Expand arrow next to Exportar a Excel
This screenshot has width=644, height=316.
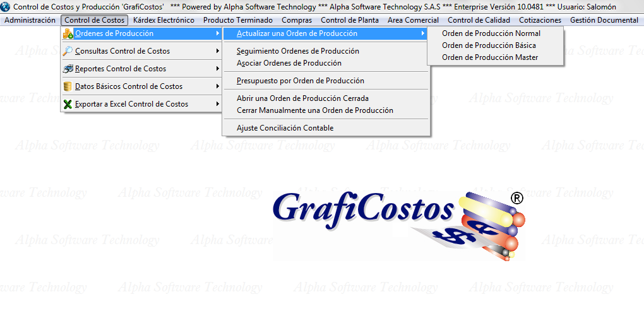coord(218,104)
